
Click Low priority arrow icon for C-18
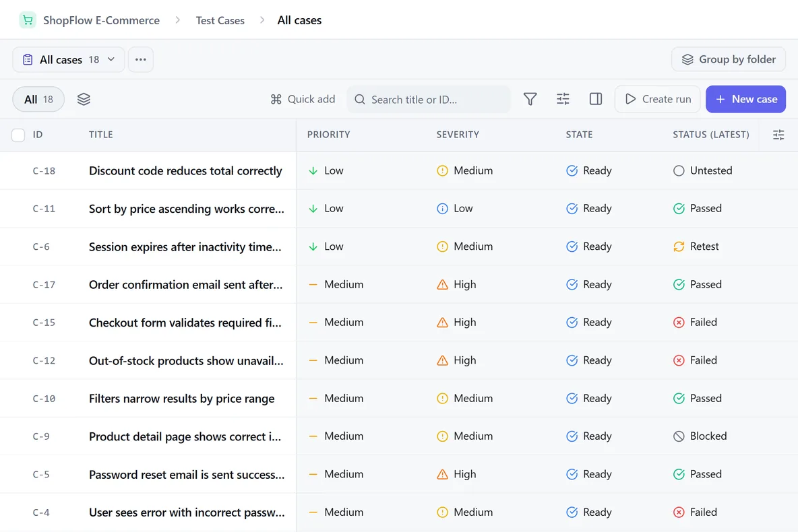pos(313,171)
